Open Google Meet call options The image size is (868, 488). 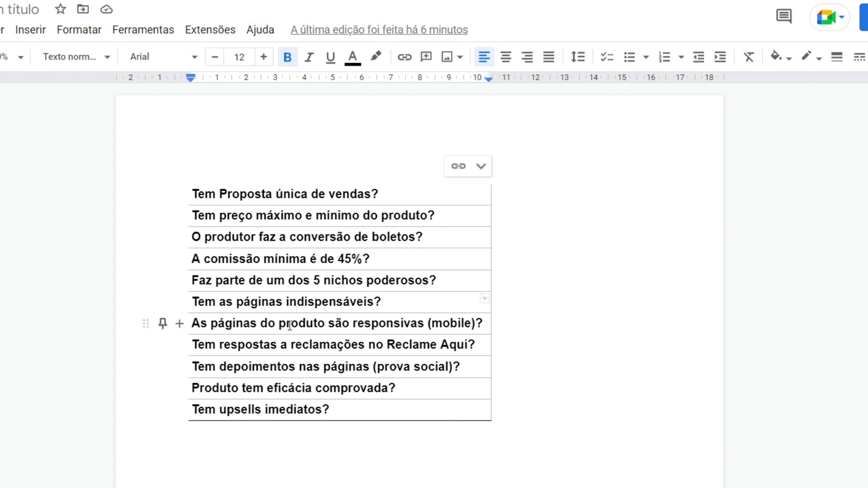point(830,17)
